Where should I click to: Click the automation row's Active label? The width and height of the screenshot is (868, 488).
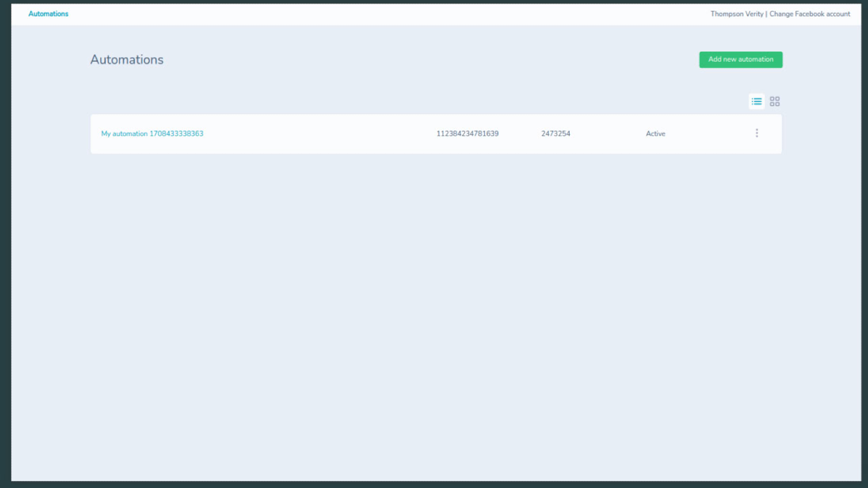[x=655, y=134]
